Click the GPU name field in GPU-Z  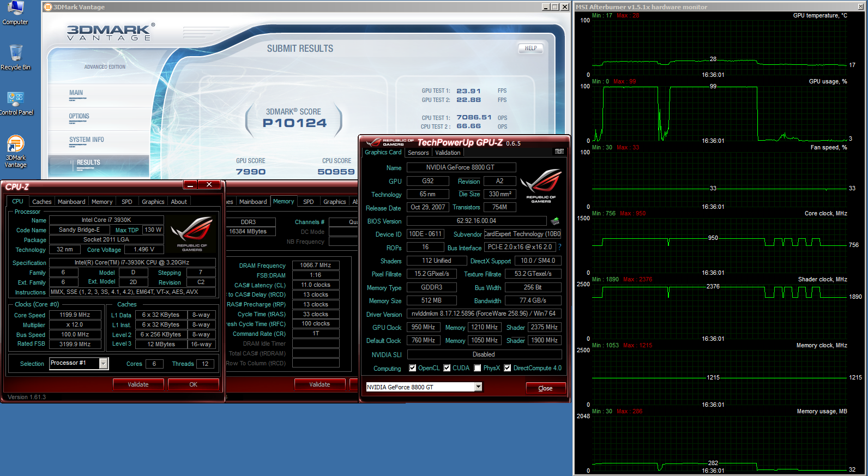point(461,167)
